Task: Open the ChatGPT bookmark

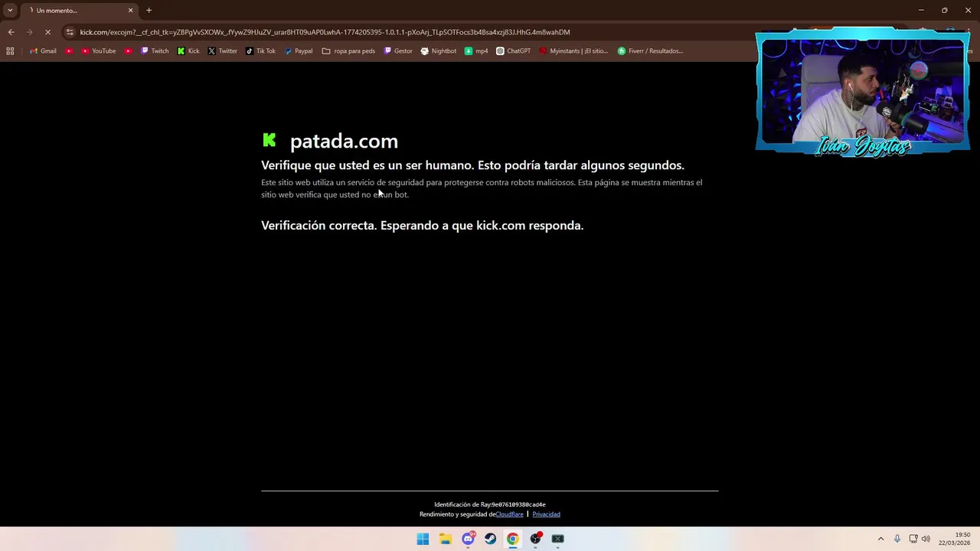Action: coord(513,51)
